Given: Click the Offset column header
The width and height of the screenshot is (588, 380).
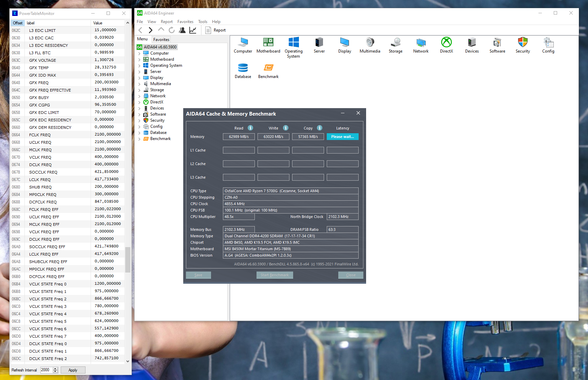Looking at the screenshot, I should click(18, 23).
